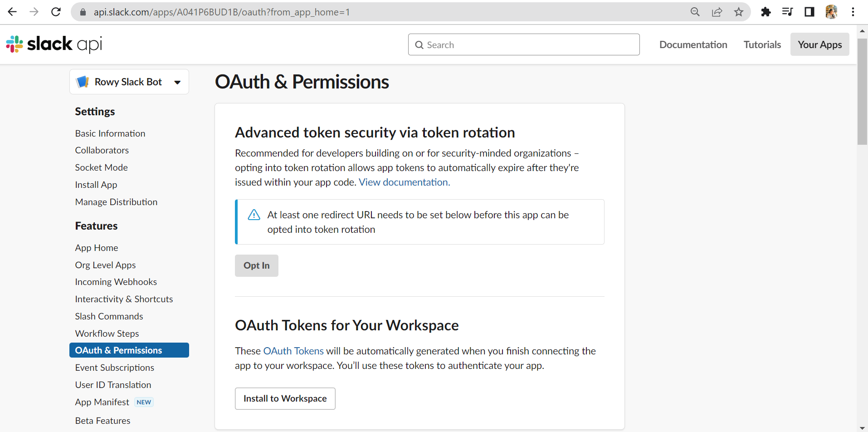868x432 pixels.
Task: Open the Chrome profile avatar
Action: 831,12
